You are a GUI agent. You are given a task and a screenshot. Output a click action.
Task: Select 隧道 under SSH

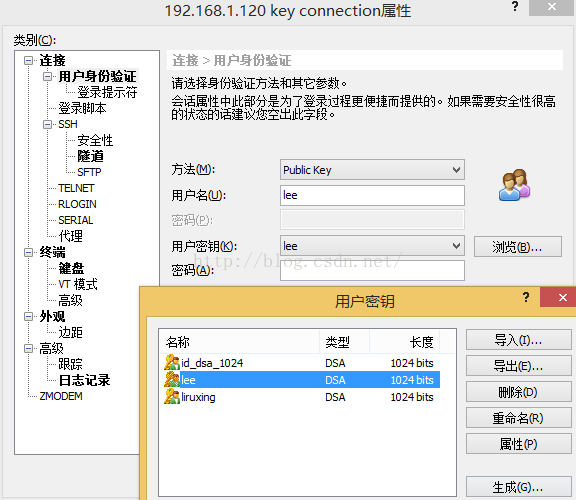[x=90, y=156]
